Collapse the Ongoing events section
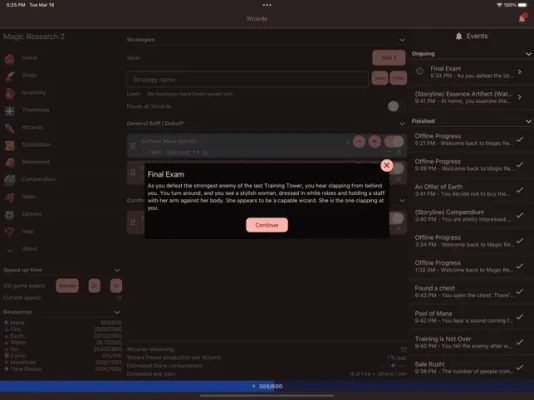 click(x=528, y=54)
